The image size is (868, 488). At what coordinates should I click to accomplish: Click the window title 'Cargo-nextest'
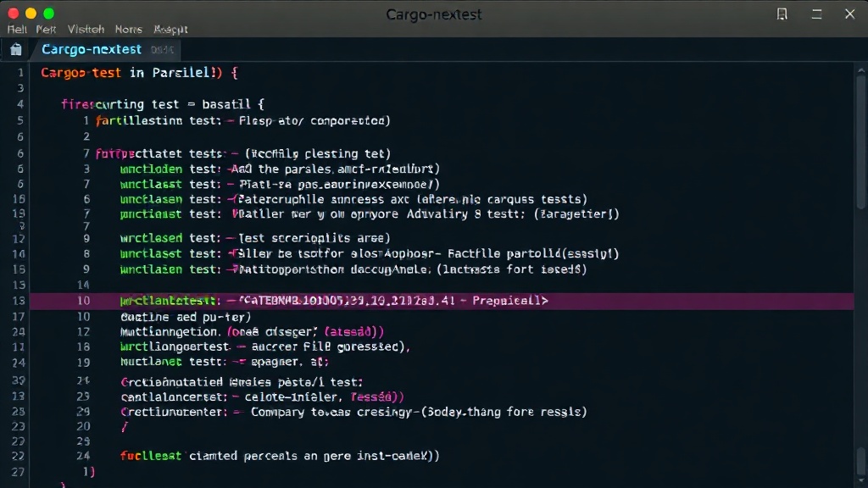[434, 14]
